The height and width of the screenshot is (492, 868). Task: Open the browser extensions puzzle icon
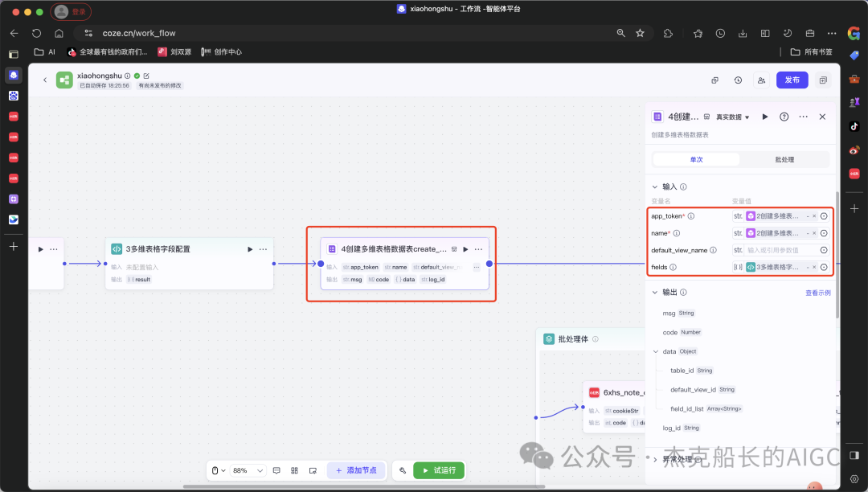click(668, 33)
